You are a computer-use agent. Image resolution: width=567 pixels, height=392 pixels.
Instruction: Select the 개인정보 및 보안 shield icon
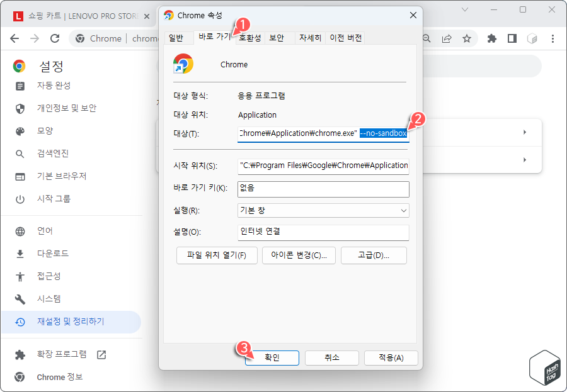coord(20,108)
